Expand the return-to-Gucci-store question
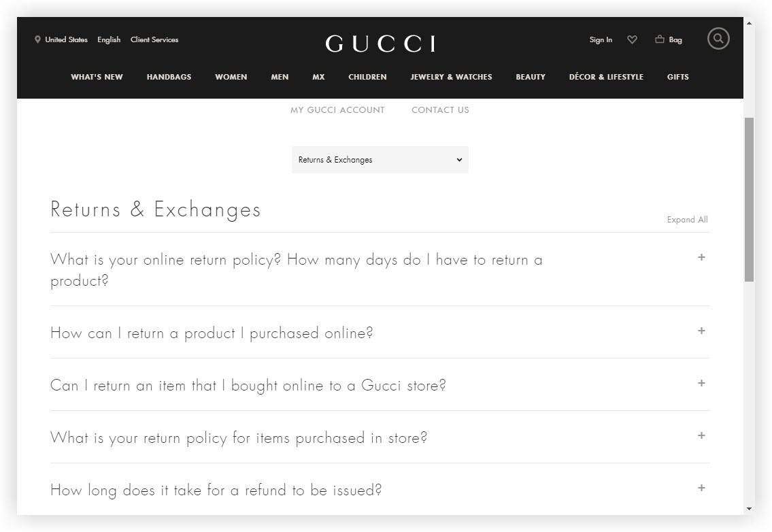The height and width of the screenshot is (532, 772). [x=701, y=383]
